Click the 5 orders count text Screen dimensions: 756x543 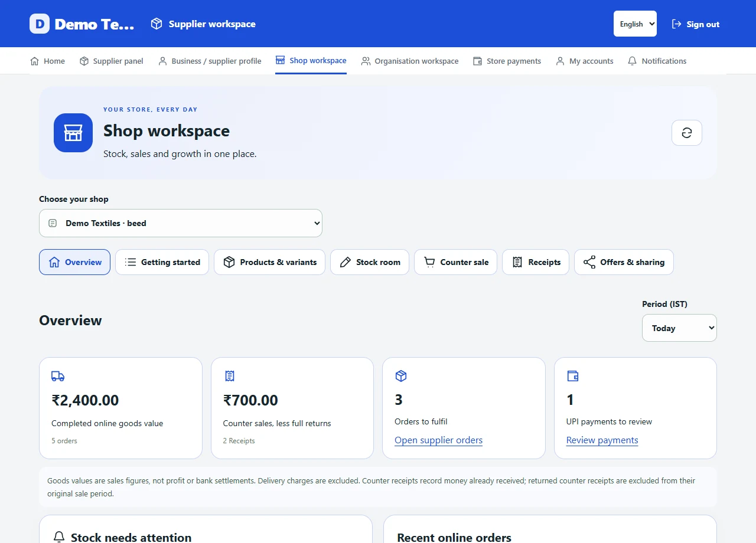(64, 441)
